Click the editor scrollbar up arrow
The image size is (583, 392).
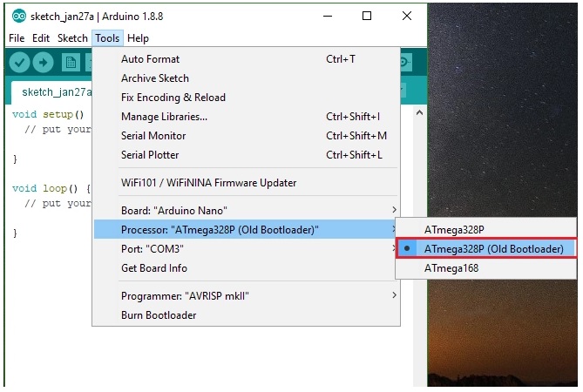point(418,113)
